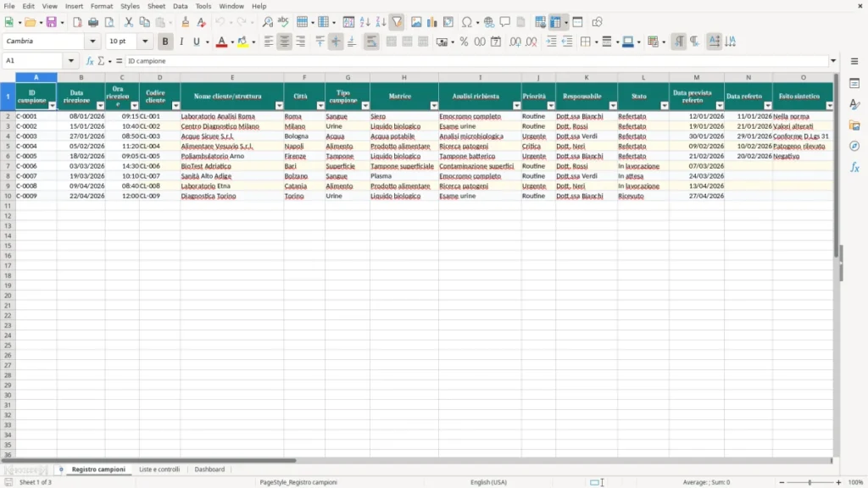Click the Select Function sum button
Screen dimensions: 868x488
102,61
